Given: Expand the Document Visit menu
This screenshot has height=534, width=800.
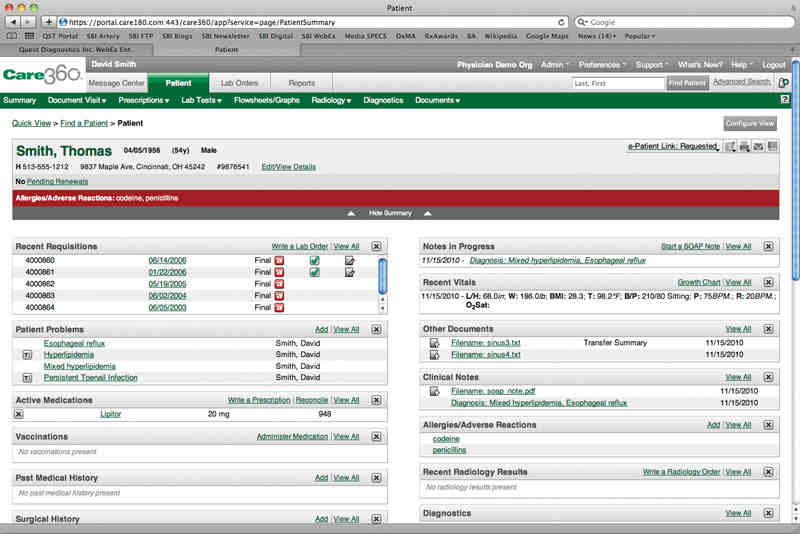Looking at the screenshot, I should coord(77,100).
